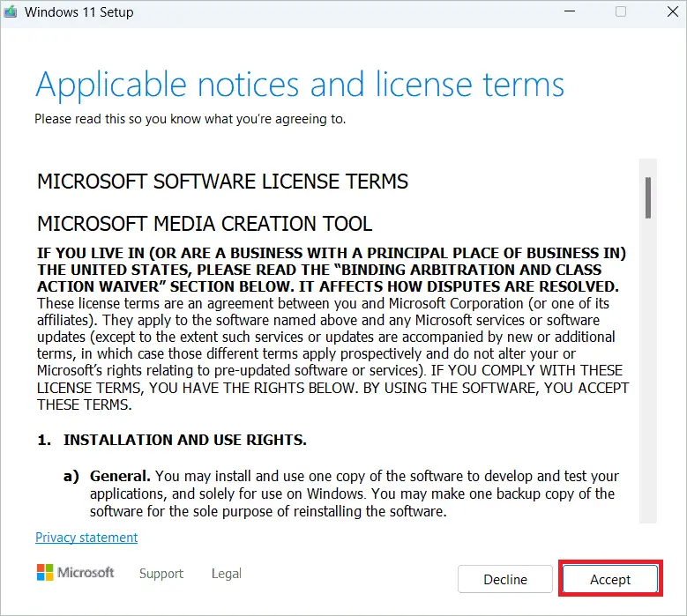Open the Privacy statement link
This screenshot has width=687, height=616.
pyautogui.click(x=86, y=538)
